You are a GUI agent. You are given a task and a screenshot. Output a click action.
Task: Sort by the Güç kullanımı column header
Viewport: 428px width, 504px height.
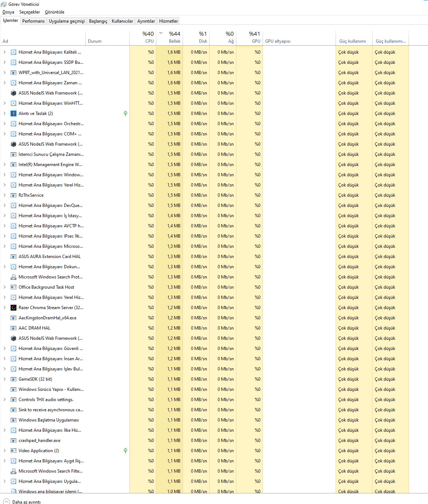click(354, 37)
